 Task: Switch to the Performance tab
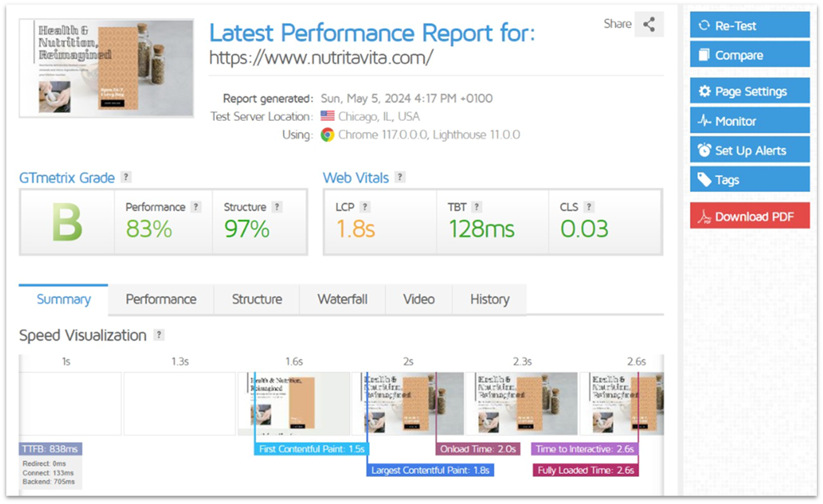click(161, 300)
